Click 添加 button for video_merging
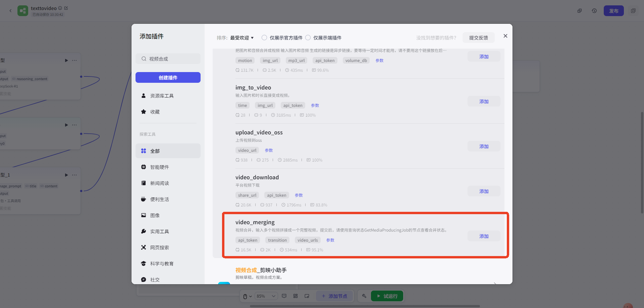Screen dimensions: 644x308 (484, 236)
